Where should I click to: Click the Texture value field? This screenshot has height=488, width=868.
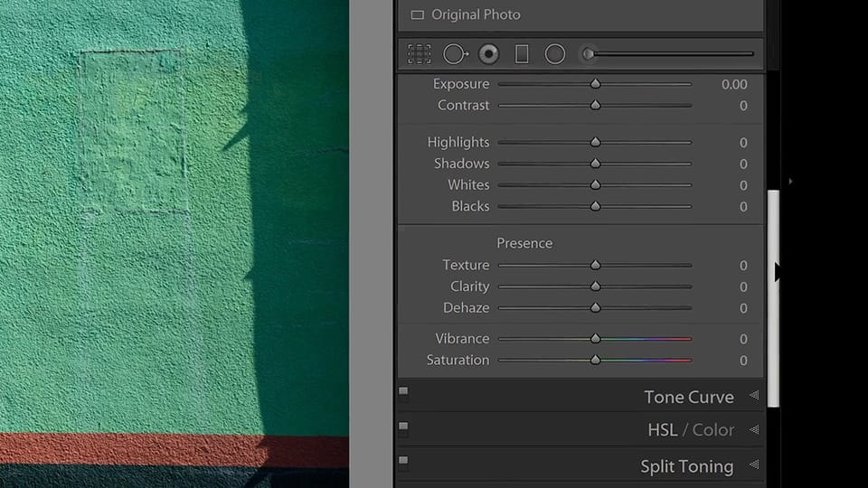[743, 266]
